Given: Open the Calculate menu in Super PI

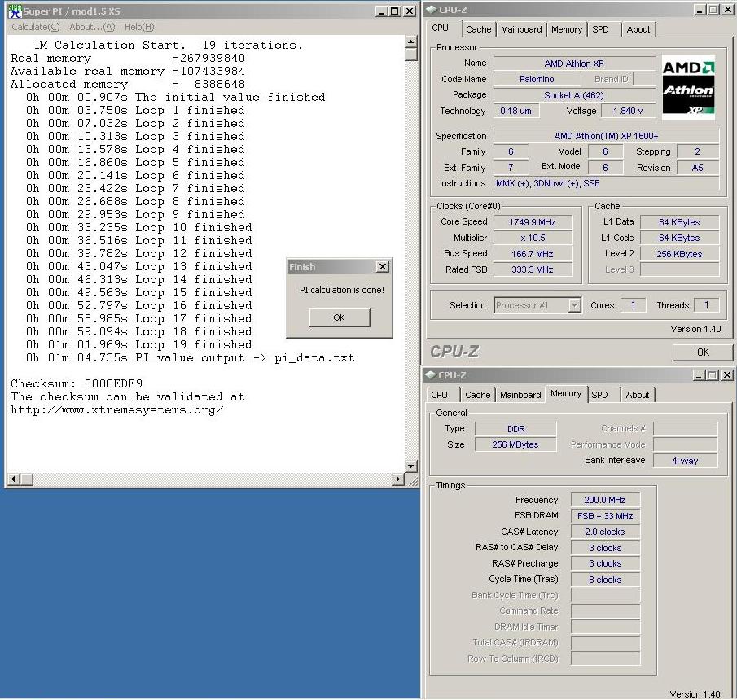Looking at the screenshot, I should pyautogui.click(x=36, y=27).
